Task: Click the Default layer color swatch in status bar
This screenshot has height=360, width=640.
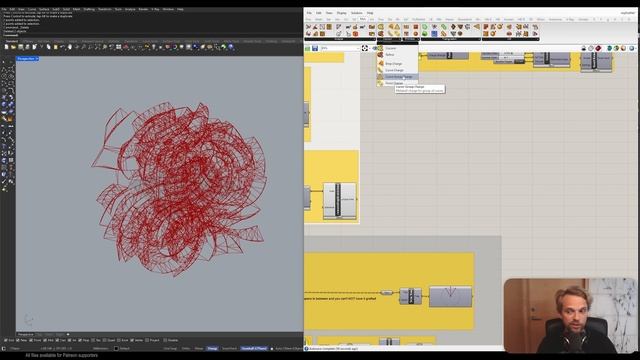Action: tap(116, 349)
